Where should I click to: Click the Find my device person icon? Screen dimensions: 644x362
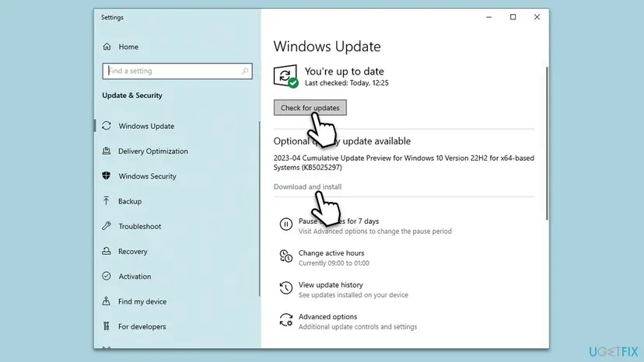(x=107, y=301)
